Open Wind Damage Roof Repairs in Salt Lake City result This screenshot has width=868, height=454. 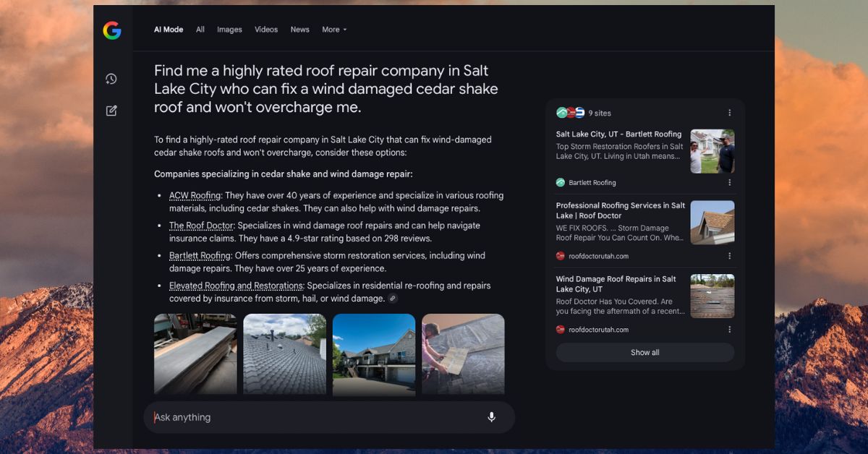pos(616,284)
